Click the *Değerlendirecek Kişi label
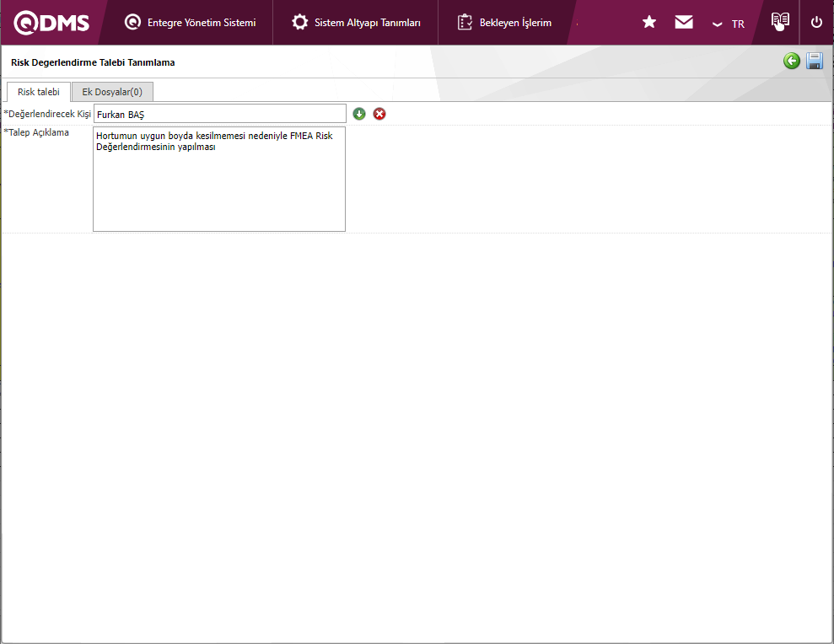The width and height of the screenshot is (834, 644). click(x=47, y=114)
